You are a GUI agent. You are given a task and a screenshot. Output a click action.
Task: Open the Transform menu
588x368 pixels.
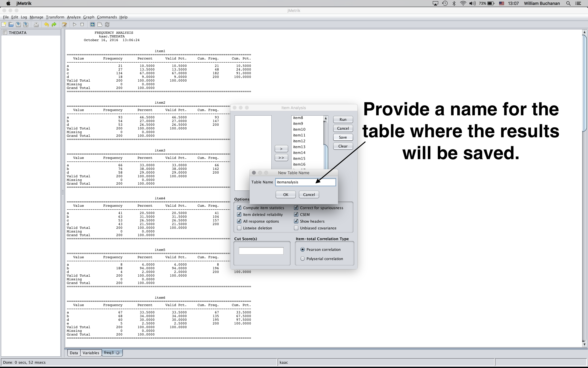click(x=55, y=17)
